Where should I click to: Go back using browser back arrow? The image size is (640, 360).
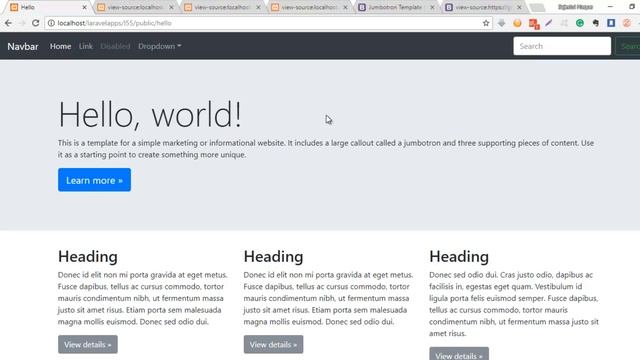coord(9,23)
